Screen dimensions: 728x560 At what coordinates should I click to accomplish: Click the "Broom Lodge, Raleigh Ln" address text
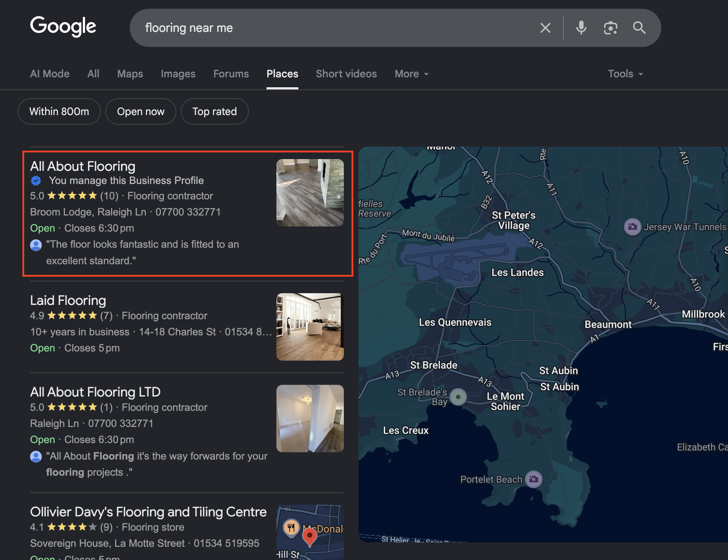88,212
